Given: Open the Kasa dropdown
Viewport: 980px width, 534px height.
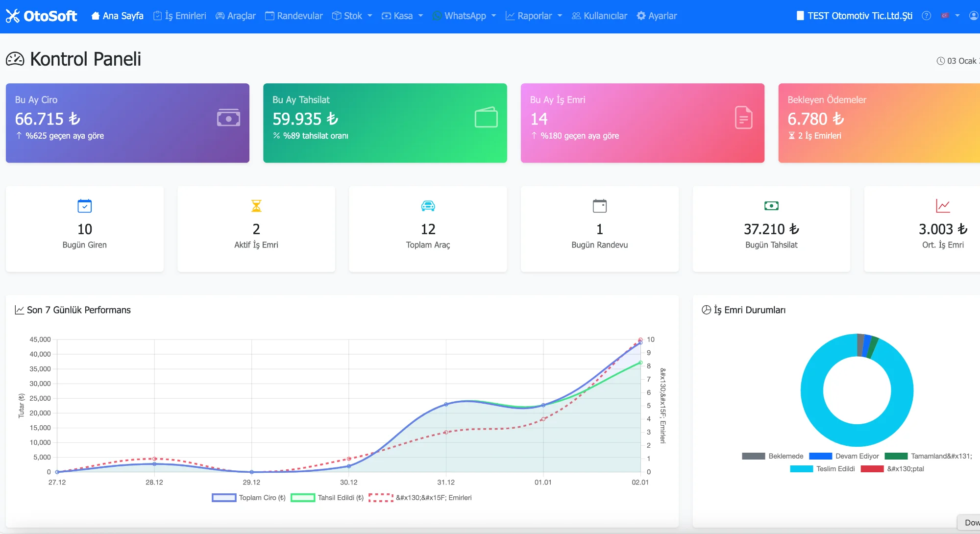Looking at the screenshot, I should point(402,16).
